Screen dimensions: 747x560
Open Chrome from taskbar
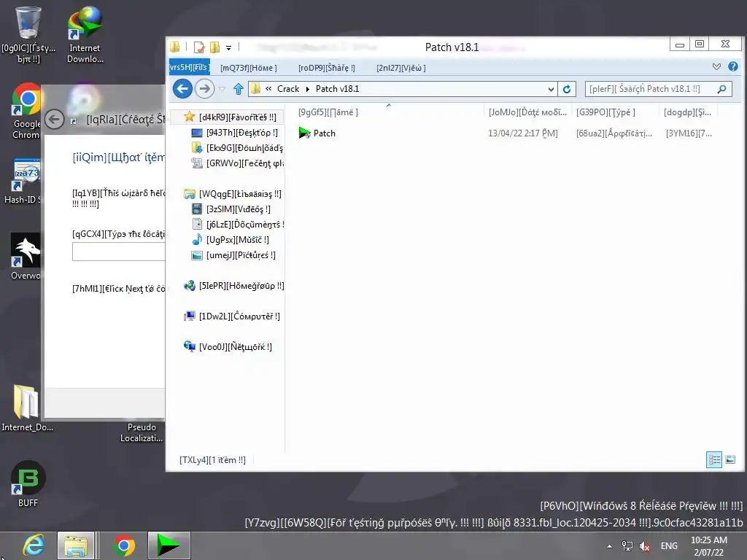(x=124, y=545)
